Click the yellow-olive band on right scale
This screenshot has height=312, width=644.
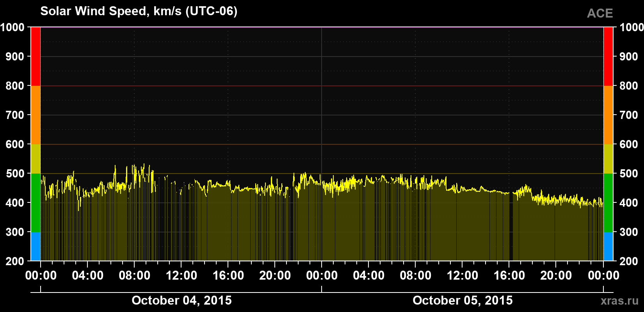pyautogui.click(x=608, y=159)
